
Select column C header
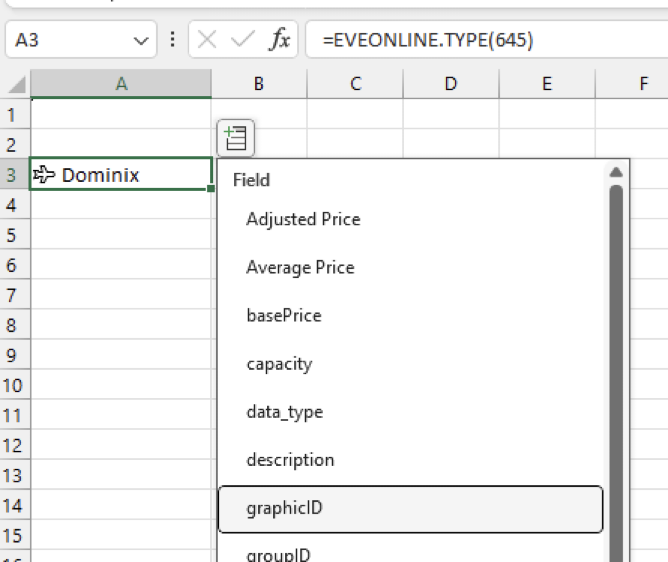click(x=355, y=84)
